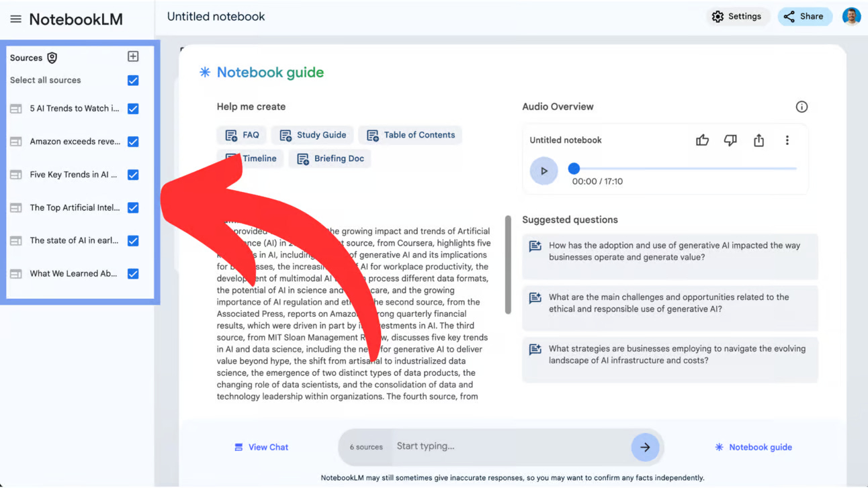868x488 pixels.
Task: Open the Notebook guide link at bottom
Action: click(x=754, y=447)
